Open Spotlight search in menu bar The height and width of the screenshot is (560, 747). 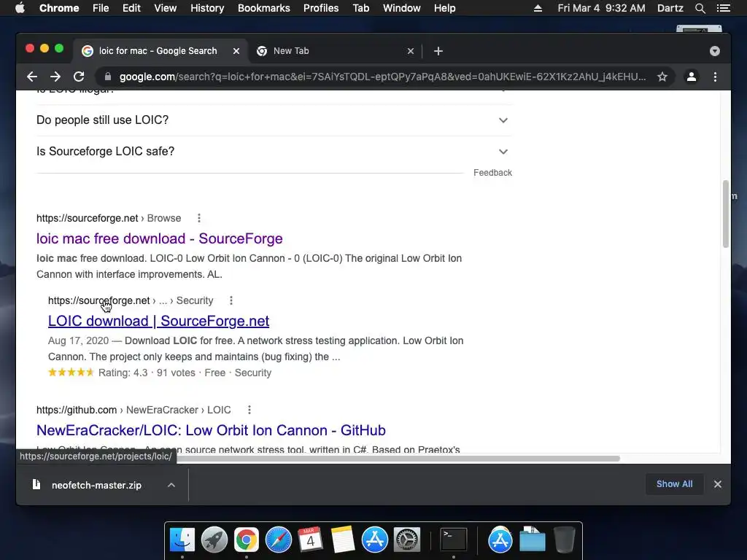[x=700, y=8]
